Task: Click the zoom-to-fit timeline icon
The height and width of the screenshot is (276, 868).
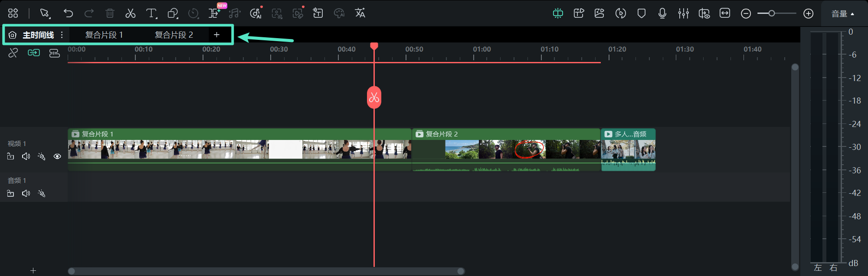Action: point(725,13)
